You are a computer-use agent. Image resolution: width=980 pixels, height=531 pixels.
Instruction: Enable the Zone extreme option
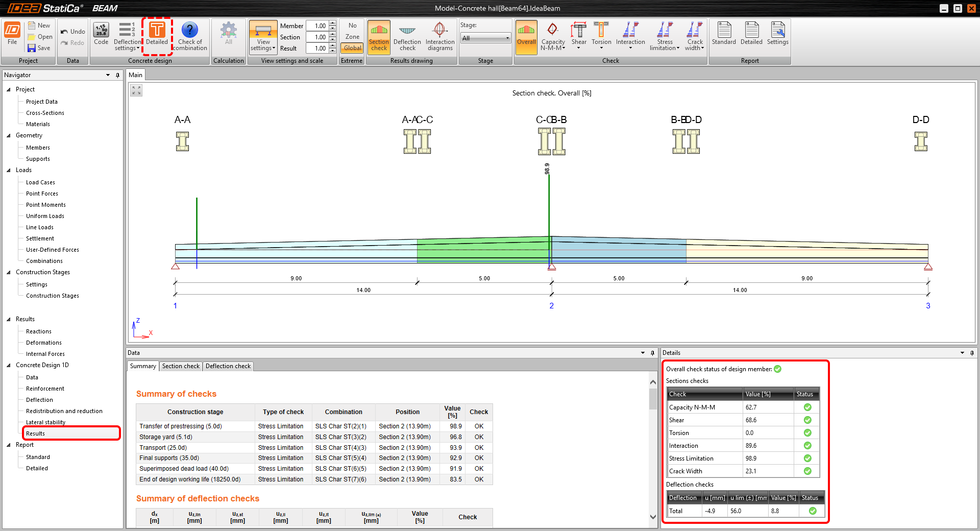(352, 37)
